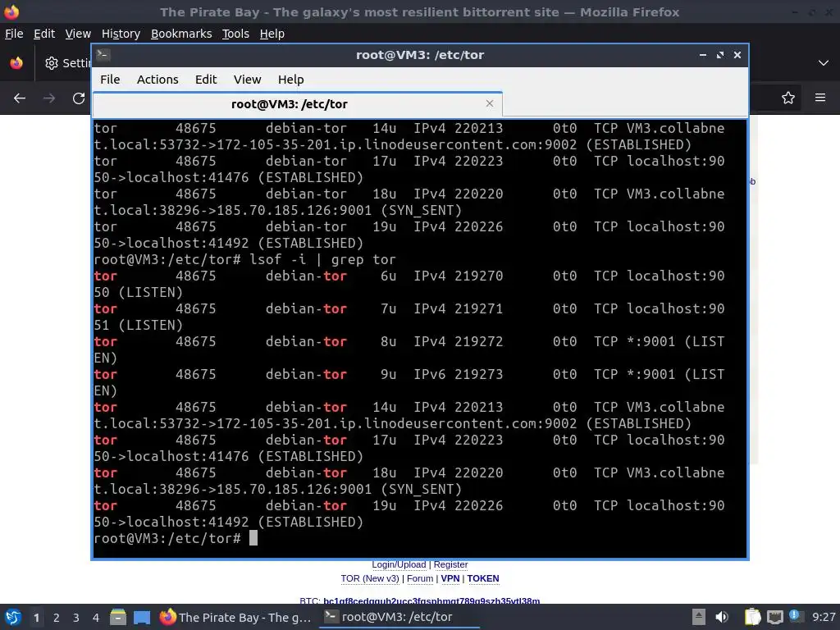Image resolution: width=840 pixels, height=630 pixels.
Task: Open the terminal Edit menu
Action: tap(206, 80)
